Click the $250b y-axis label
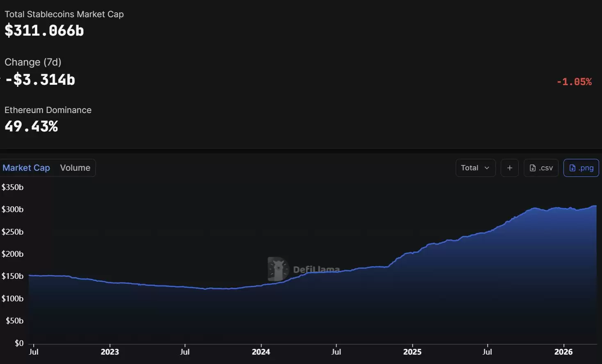The height and width of the screenshot is (364, 602). pos(13,232)
